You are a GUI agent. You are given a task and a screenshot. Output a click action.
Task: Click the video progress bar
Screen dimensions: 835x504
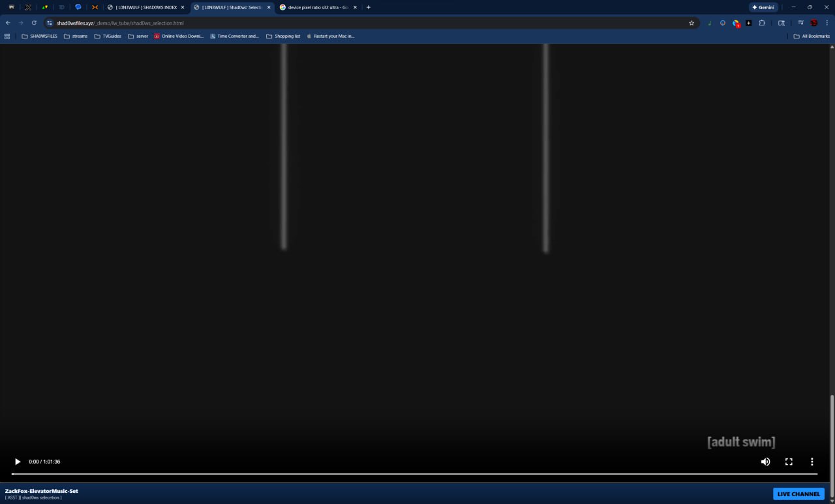[x=414, y=474]
